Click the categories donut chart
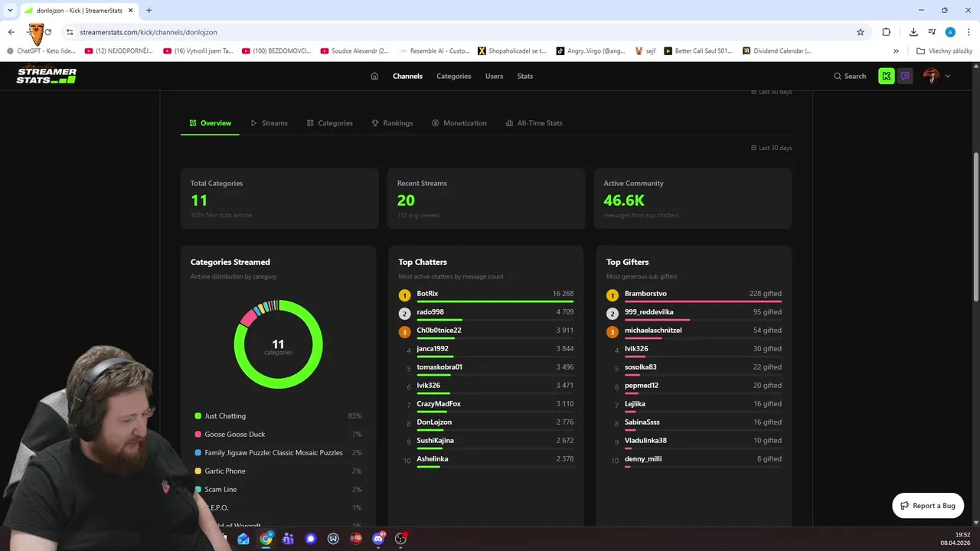The width and height of the screenshot is (980, 551). click(279, 344)
